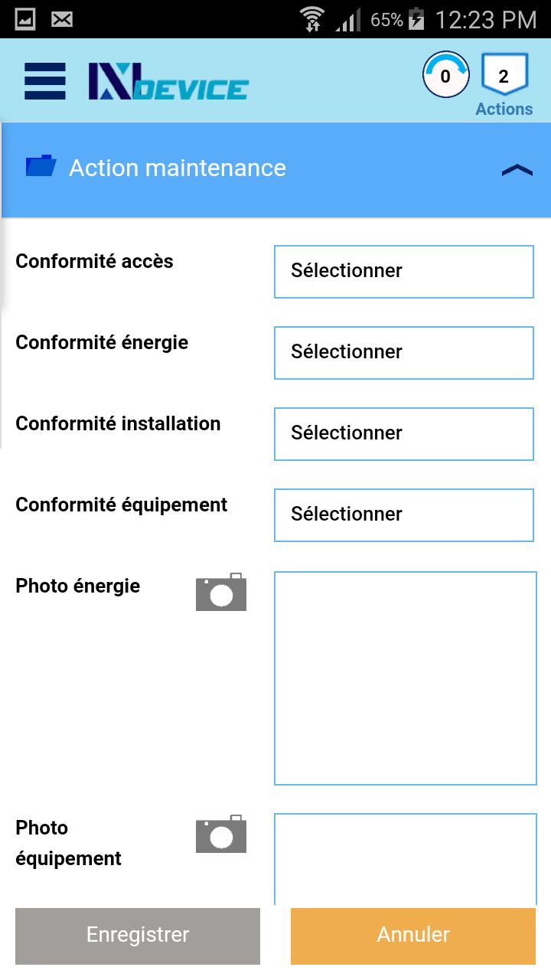Open the Conformité énergie dropdown
The image size is (551, 980).
pos(404,353)
